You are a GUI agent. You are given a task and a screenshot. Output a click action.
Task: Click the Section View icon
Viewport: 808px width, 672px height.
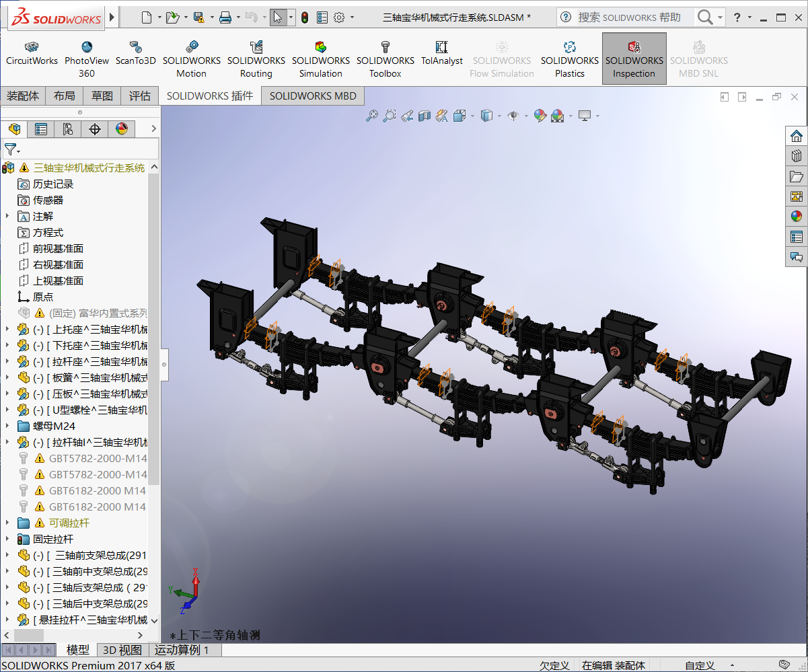[425, 116]
